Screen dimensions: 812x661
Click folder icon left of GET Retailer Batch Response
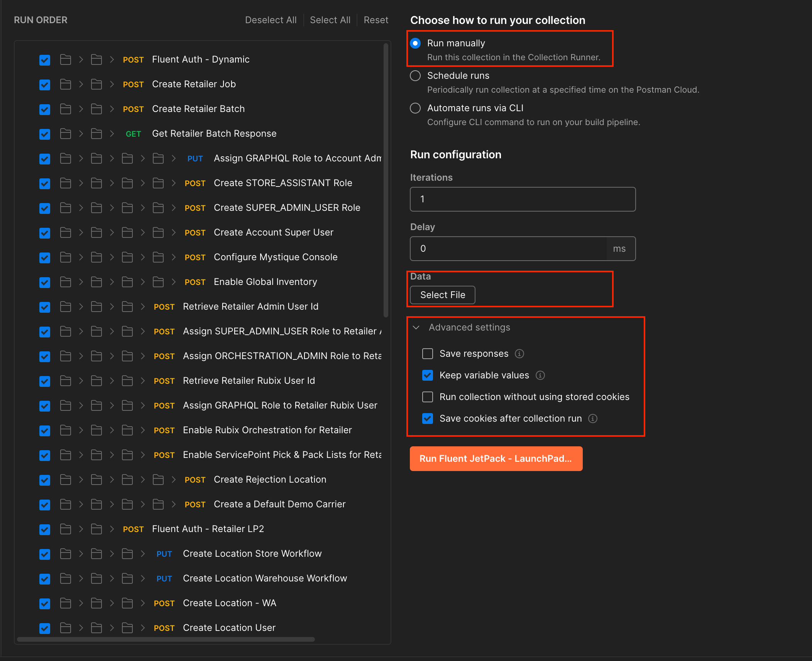pos(96,134)
